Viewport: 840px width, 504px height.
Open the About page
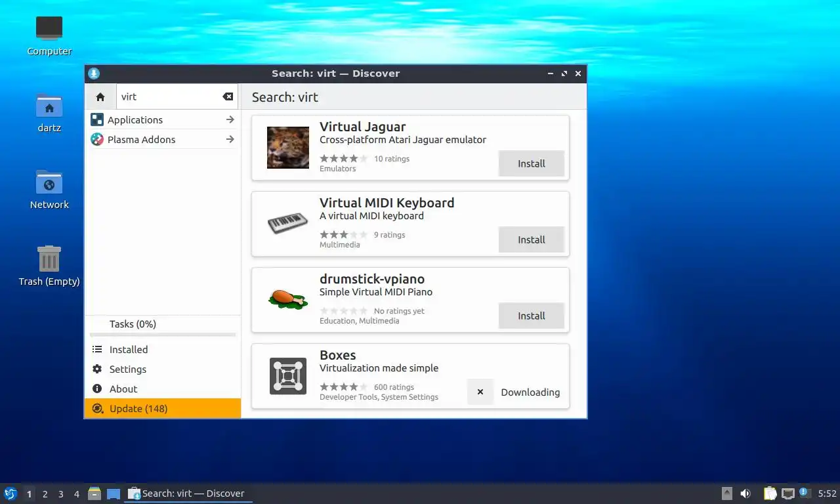coord(163,388)
